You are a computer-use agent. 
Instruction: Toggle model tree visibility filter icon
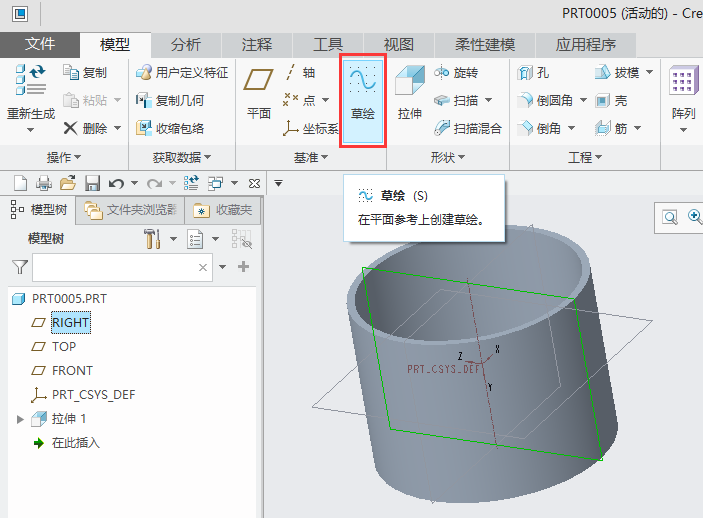point(241,238)
